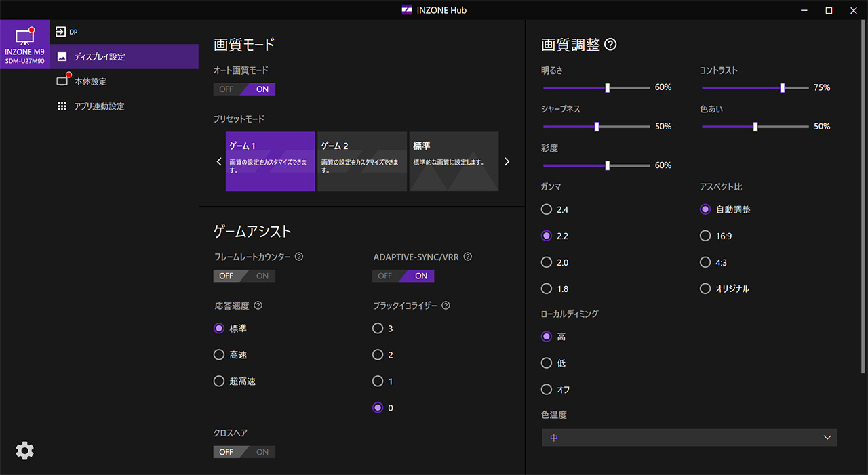The image size is (868, 475).
Task: Click the DP input source icon
Action: click(x=61, y=31)
